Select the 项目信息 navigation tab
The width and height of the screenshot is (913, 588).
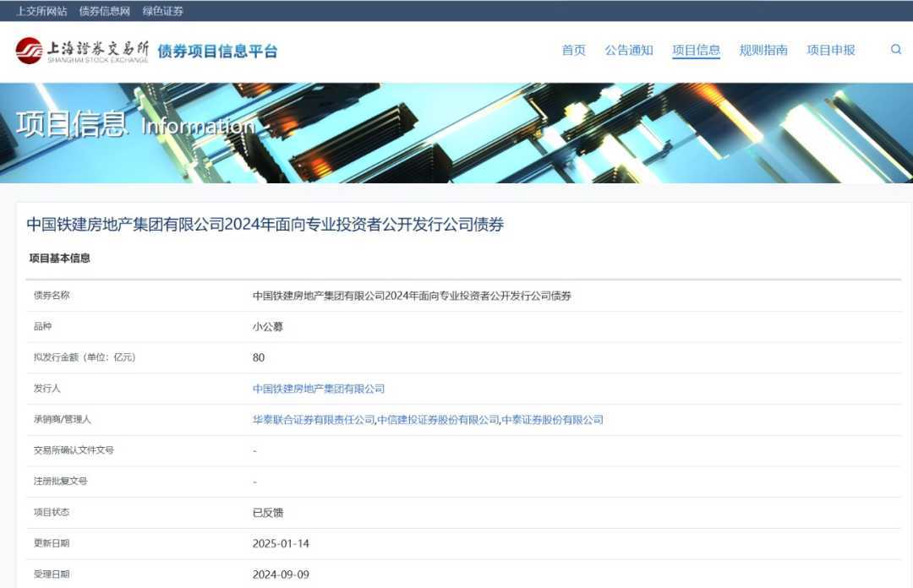[x=696, y=50]
